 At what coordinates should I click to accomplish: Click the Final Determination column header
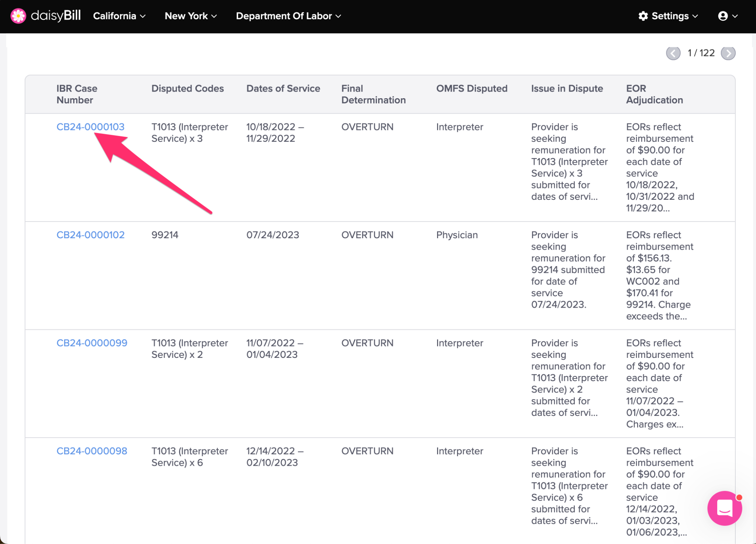click(x=374, y=94)
